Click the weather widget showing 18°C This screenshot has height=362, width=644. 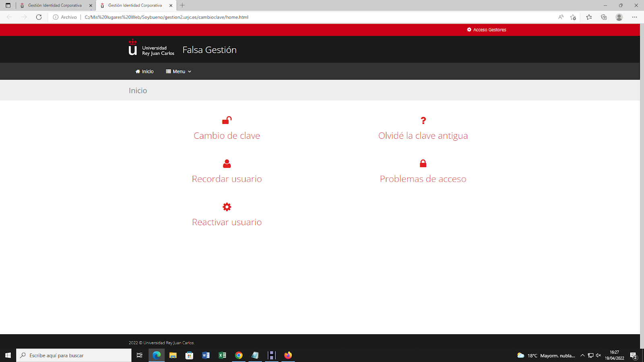[x=546, y=356]
